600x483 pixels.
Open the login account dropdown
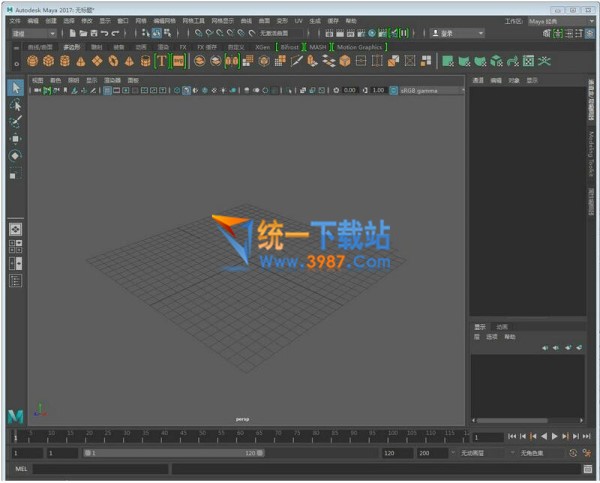pos(457,34)
